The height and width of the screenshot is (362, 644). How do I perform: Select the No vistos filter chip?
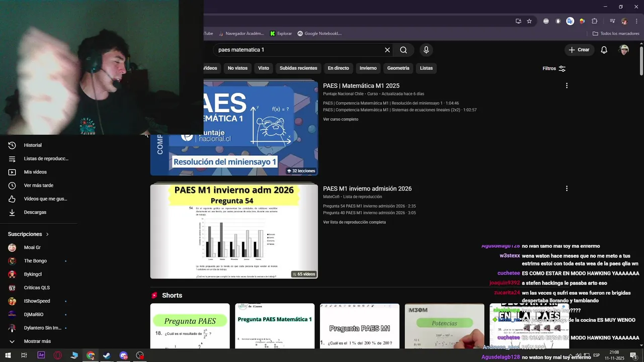(237, 68)
